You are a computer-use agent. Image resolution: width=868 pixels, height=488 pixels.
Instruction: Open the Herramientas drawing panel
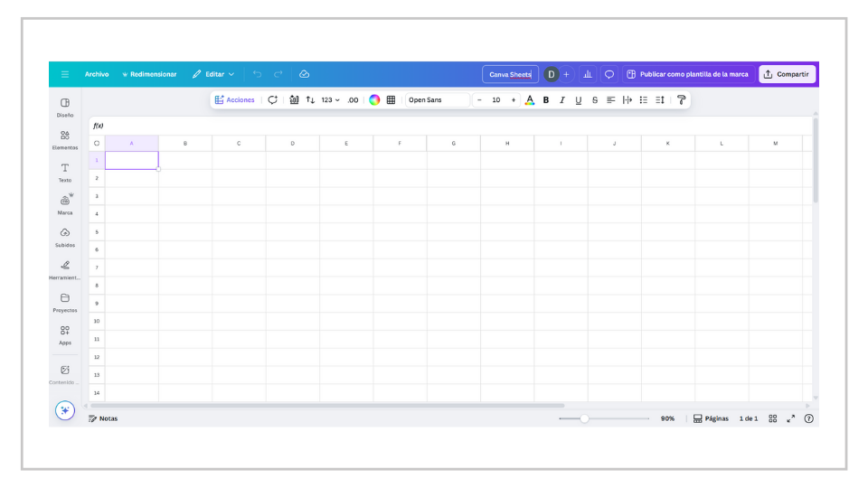(x=65, y=270)
